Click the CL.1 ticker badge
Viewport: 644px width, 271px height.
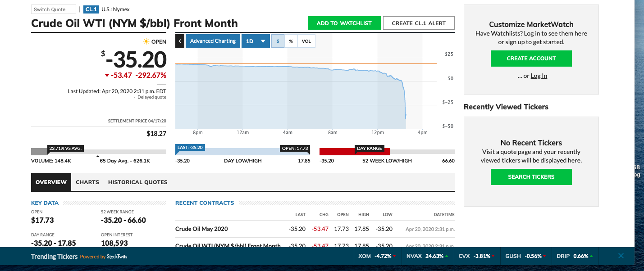(91, 9)
